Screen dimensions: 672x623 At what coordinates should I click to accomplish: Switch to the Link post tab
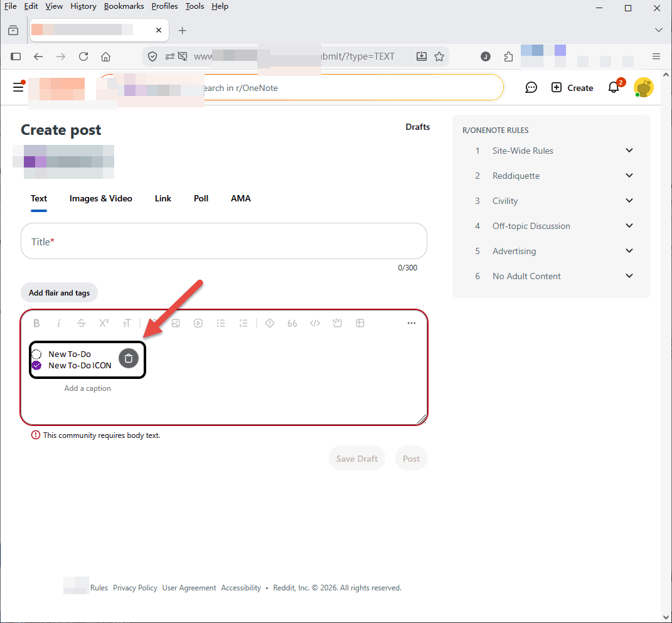point(163,198)
